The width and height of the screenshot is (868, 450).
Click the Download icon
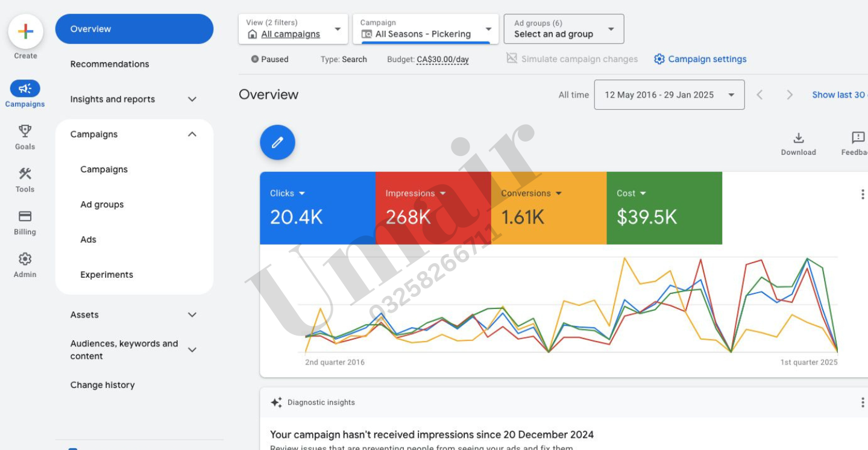799,138
